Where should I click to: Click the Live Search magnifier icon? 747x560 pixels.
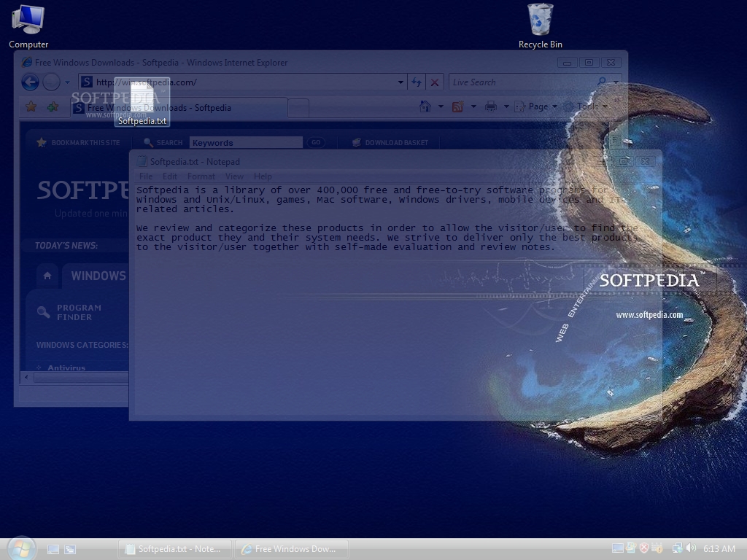[602, 82]
